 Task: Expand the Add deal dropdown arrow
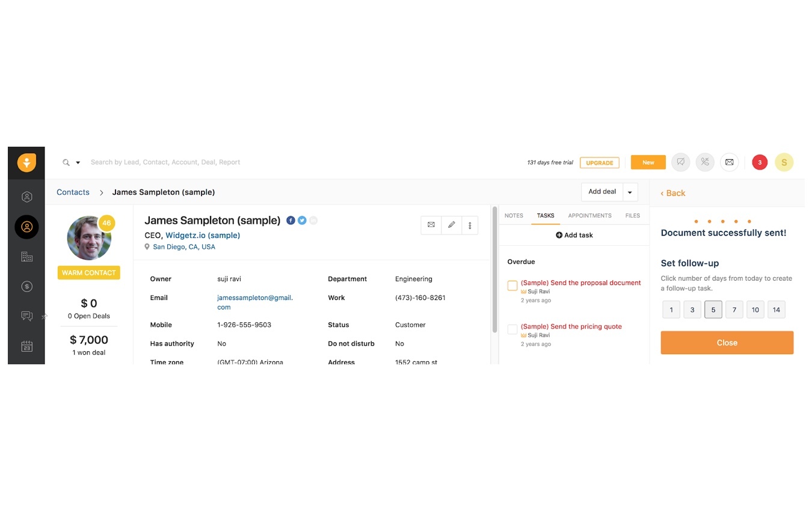(x=630, y=192)
